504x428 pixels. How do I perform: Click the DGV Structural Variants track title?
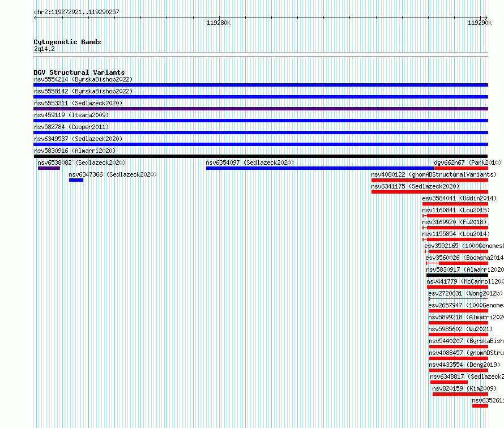[79, 72]
